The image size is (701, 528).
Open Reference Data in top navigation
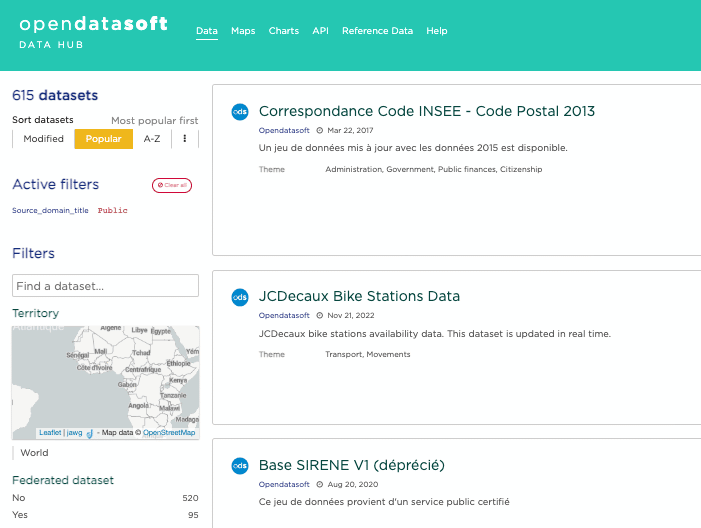(x=377, y=31)
